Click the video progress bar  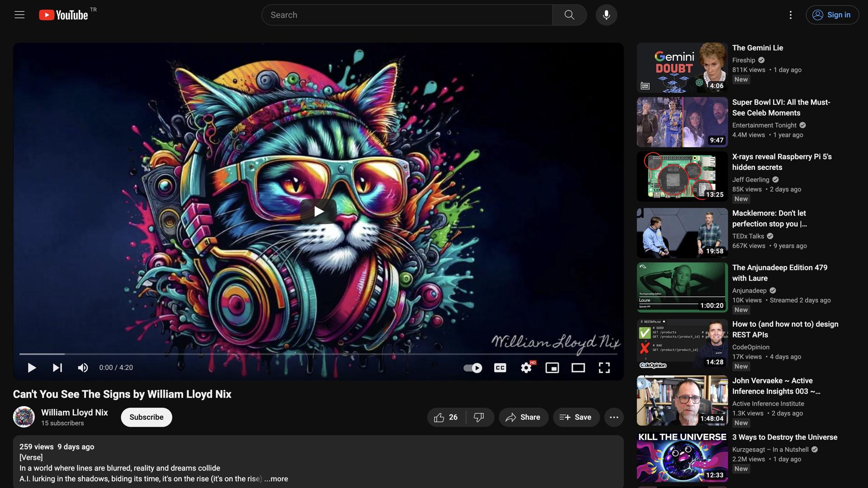point(316,354)
